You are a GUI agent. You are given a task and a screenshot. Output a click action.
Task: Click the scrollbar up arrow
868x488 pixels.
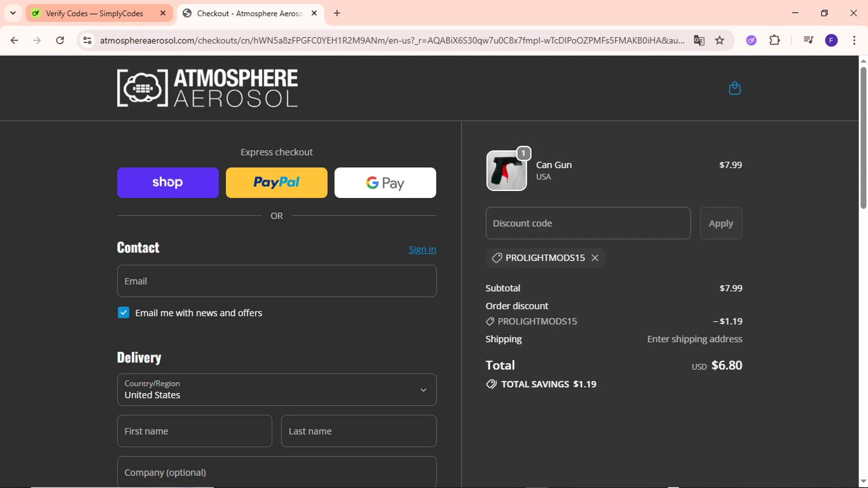(x=863, y=60)
